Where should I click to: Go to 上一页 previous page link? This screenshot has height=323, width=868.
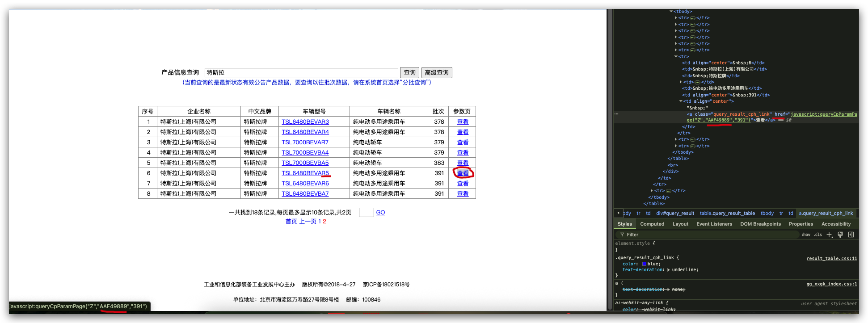click(x=308, y=222)
